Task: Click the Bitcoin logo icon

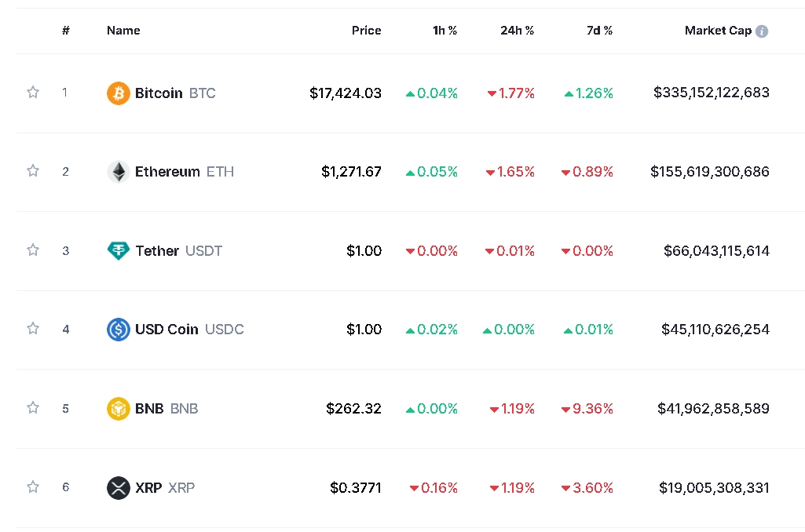Action: click(118, 93)
